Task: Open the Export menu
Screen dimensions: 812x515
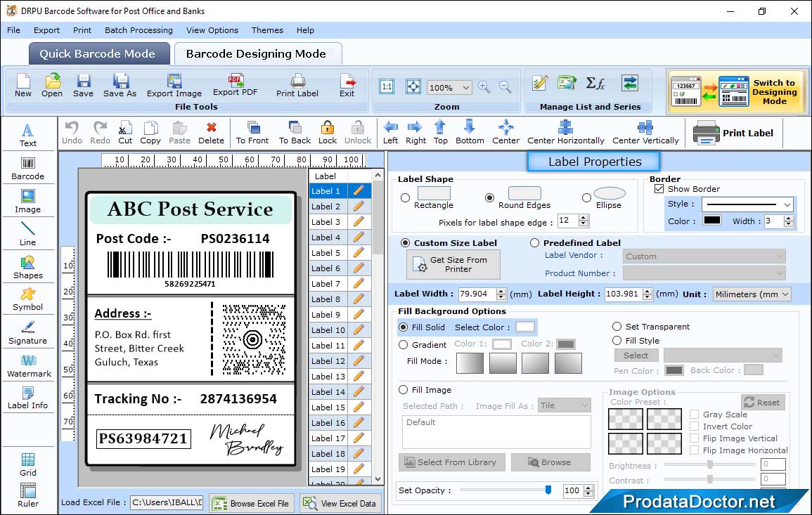Action: pyautogui.click(x=46, y=30)
